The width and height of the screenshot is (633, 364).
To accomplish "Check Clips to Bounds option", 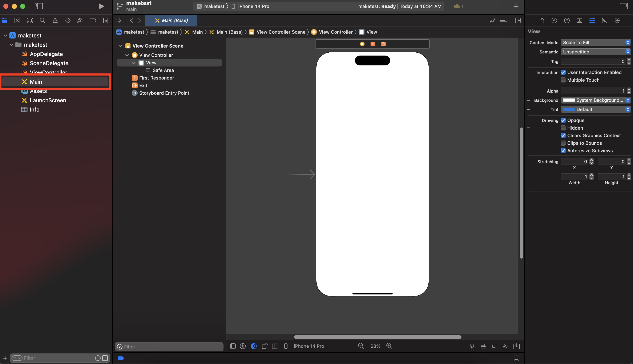I will [x=563, y=143].
